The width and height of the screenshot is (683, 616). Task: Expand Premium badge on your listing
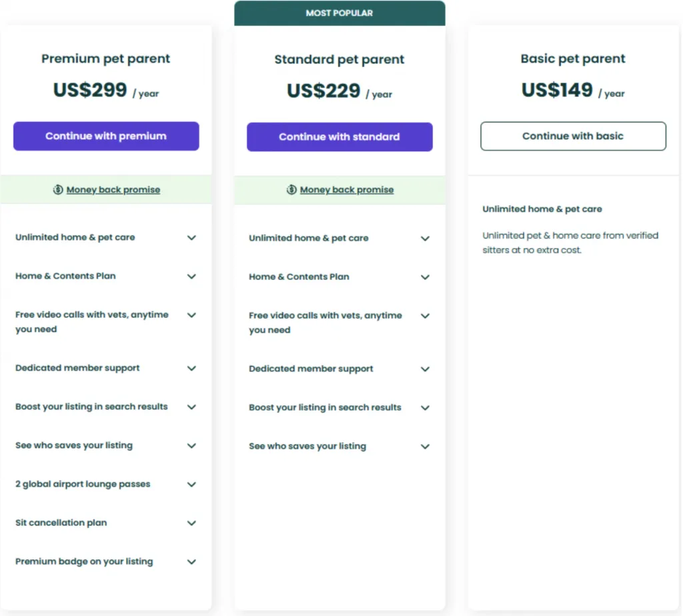(x=191, y=562)
